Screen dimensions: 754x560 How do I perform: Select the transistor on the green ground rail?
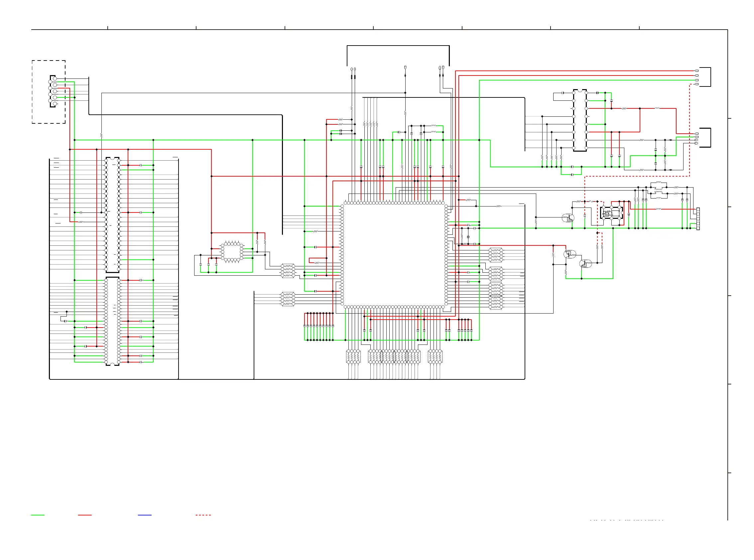pyautogui.click(x=568, y=218)
